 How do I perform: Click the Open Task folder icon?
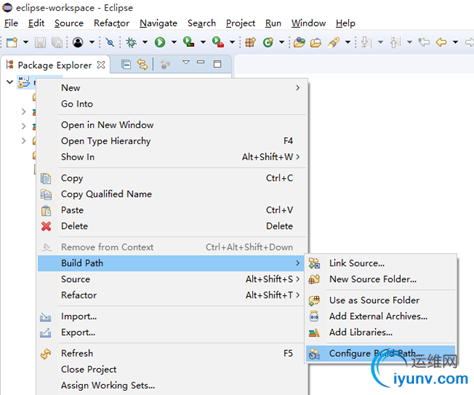(x=316, y=43)
